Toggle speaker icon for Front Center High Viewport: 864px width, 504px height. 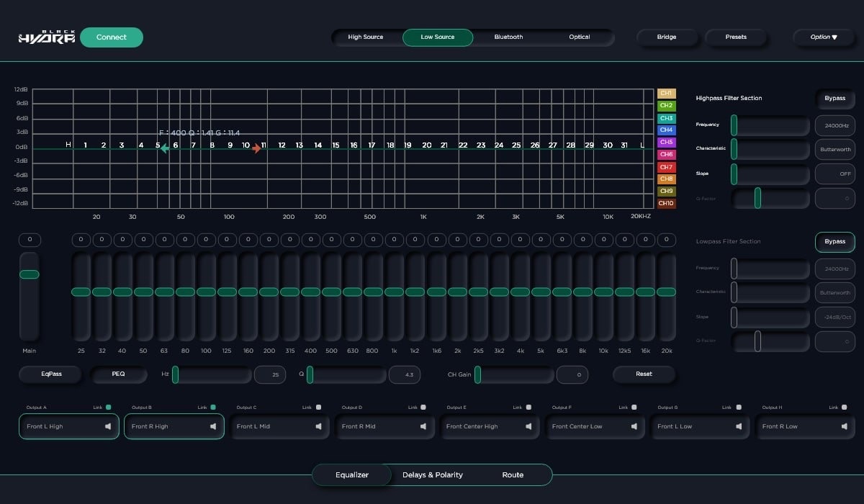click(528, 426)
